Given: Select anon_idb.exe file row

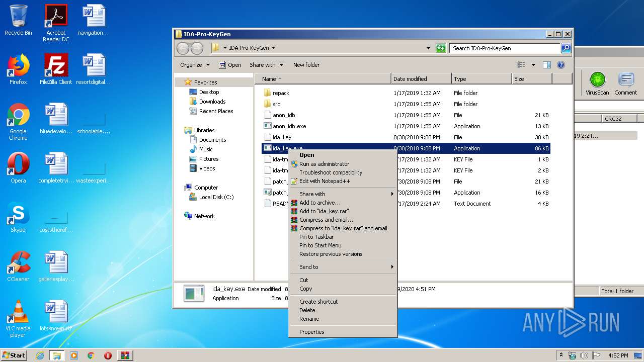Looking at the screenshot, I should click(406, 126).
